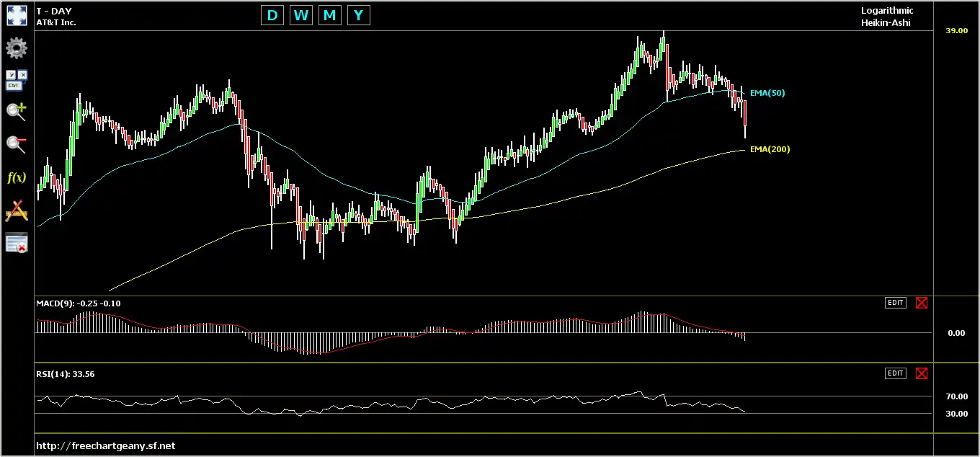This screenshot has width=980, height=457.
Task: Switch to the weekly W timeframe
Action: click(301, 15)
